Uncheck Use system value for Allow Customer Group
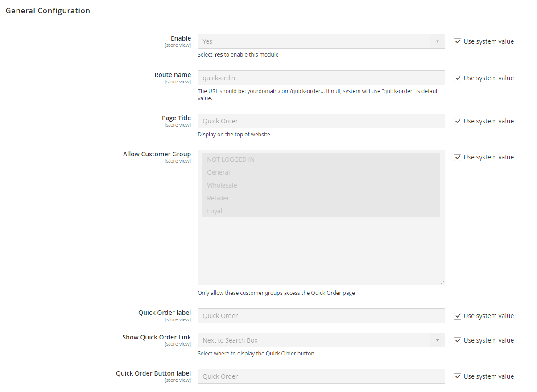The height and width of the screenshot is (392, 537). [x=458, y=157]
